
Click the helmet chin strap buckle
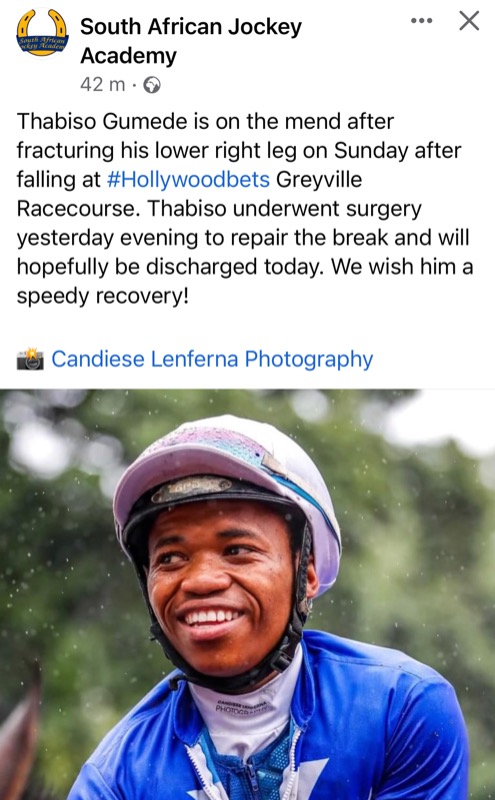280,659
